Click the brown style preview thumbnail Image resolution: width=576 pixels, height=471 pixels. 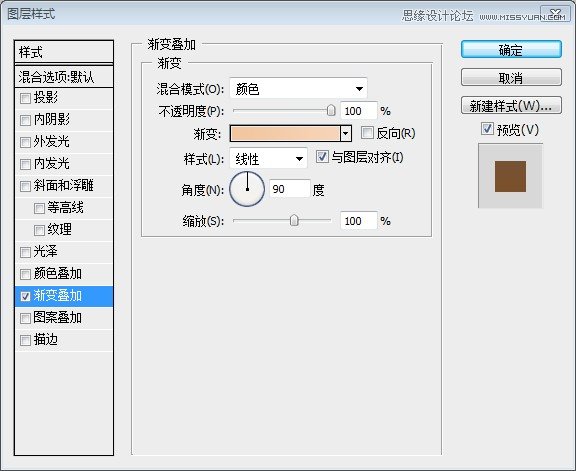pos(510,176)
